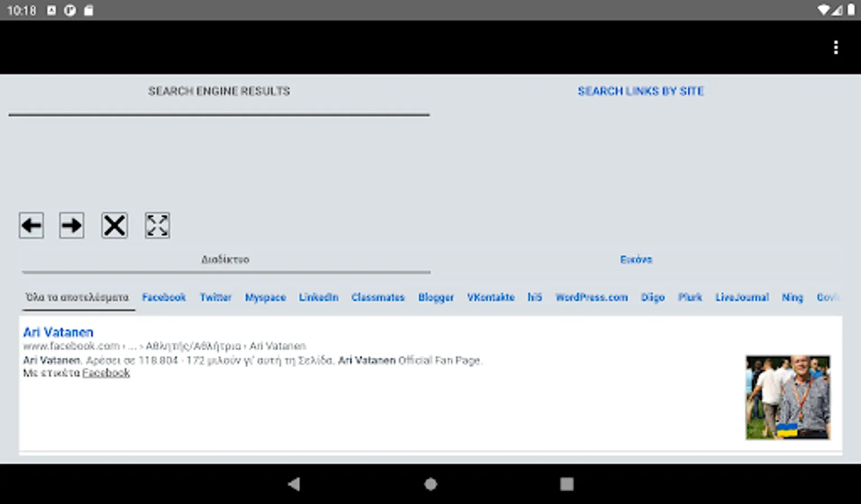Screen dimensions: 861x504
Task: Filter results by VKontakte
Action: click(491, 297)
